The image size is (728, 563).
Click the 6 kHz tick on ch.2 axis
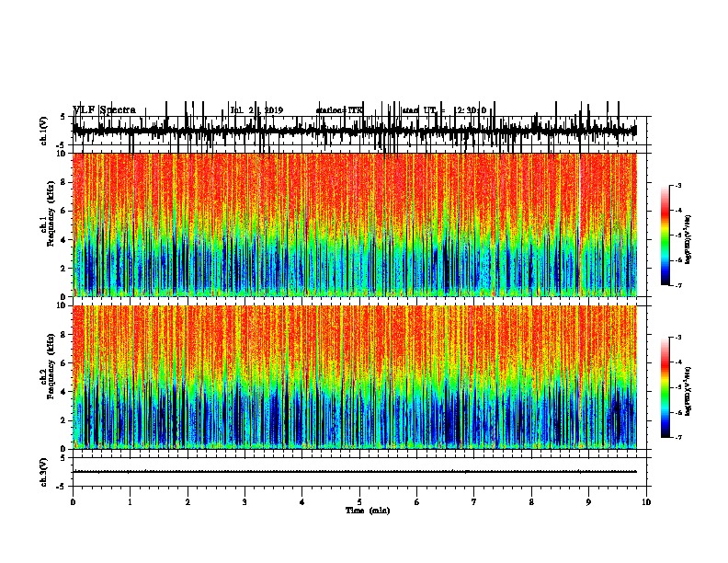pos(64,363)
